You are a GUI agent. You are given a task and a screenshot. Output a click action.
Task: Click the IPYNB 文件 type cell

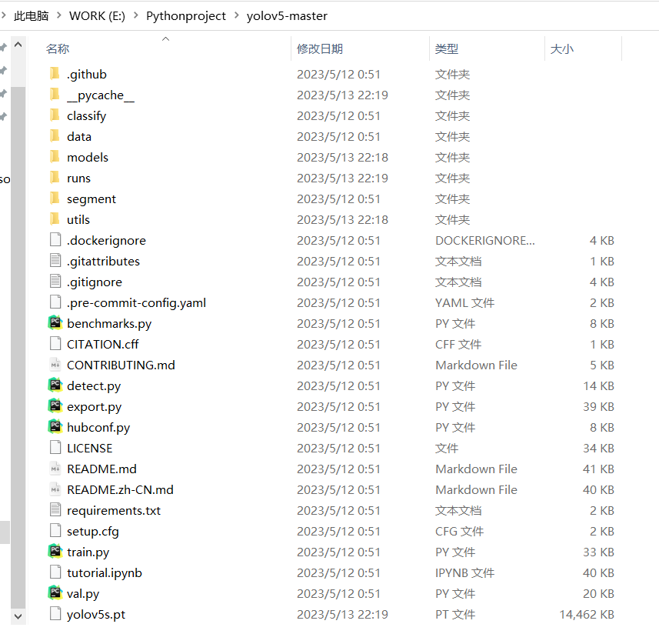pos(464,572)
